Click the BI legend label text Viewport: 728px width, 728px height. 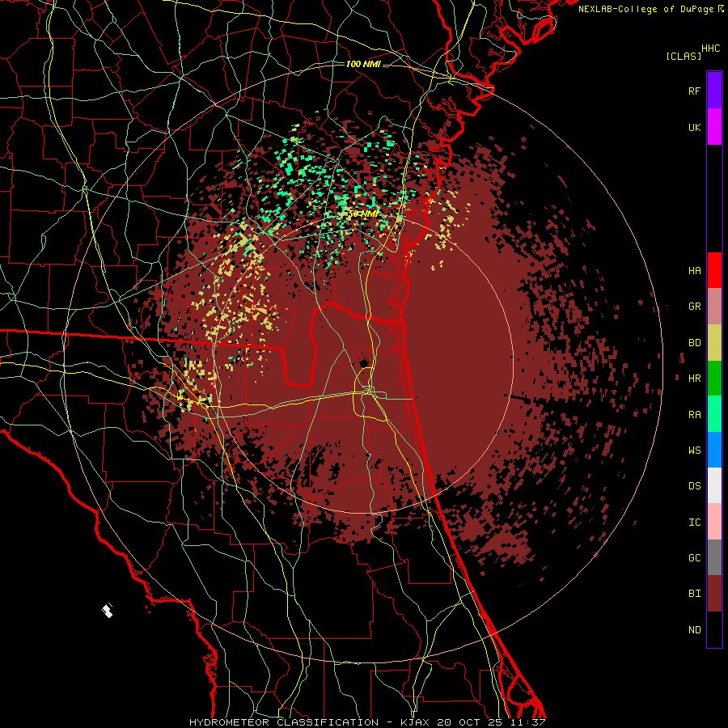tap(694, 594)
